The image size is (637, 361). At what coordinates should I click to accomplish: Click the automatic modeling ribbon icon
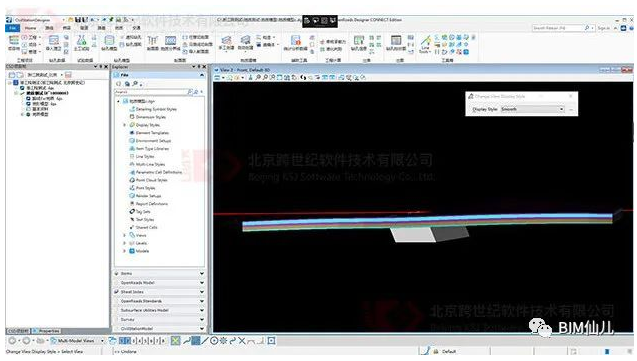[245, 41]
